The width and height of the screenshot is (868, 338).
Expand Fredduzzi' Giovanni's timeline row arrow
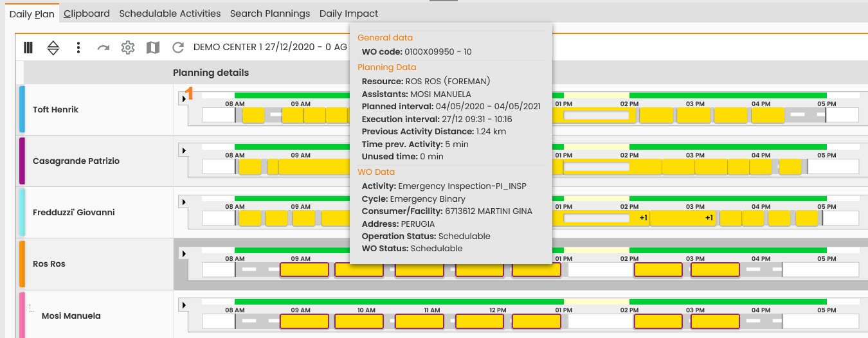[183, 202]
